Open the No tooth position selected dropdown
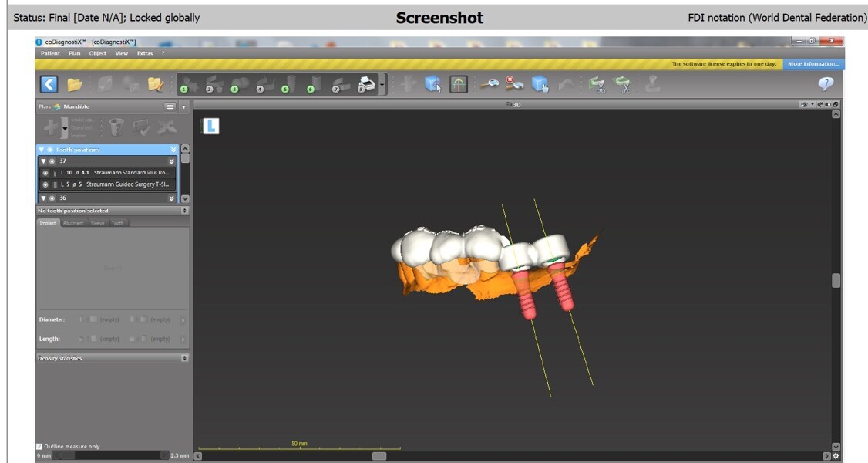Image resolution: width=868 pixels, height=463 pixels. point(184,211)
